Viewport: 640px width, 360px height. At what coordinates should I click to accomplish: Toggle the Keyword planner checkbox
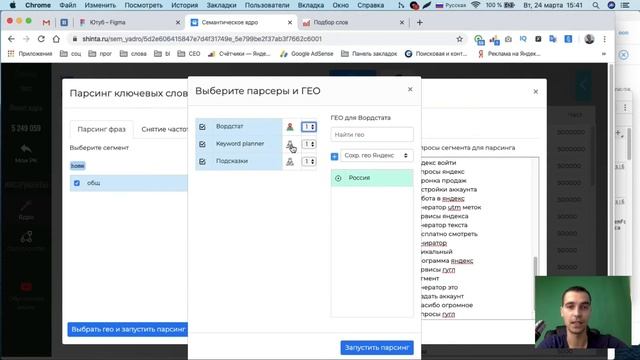(202, 144)
